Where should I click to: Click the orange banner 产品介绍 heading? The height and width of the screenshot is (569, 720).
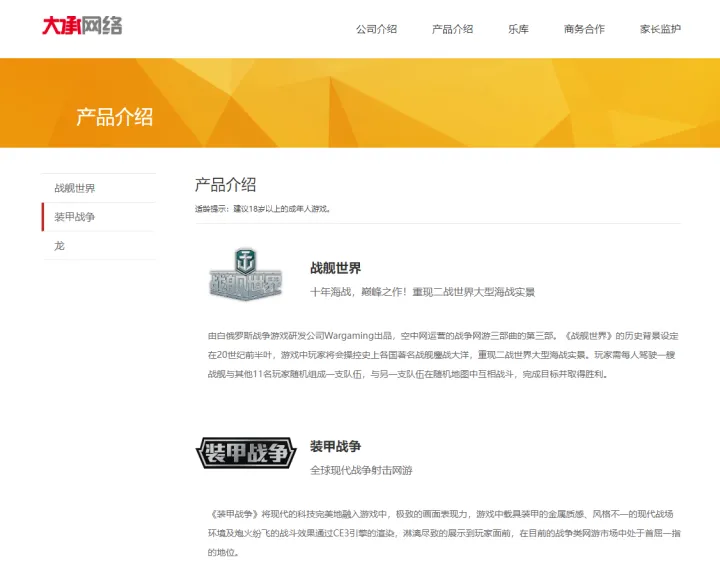click(114, 117)
